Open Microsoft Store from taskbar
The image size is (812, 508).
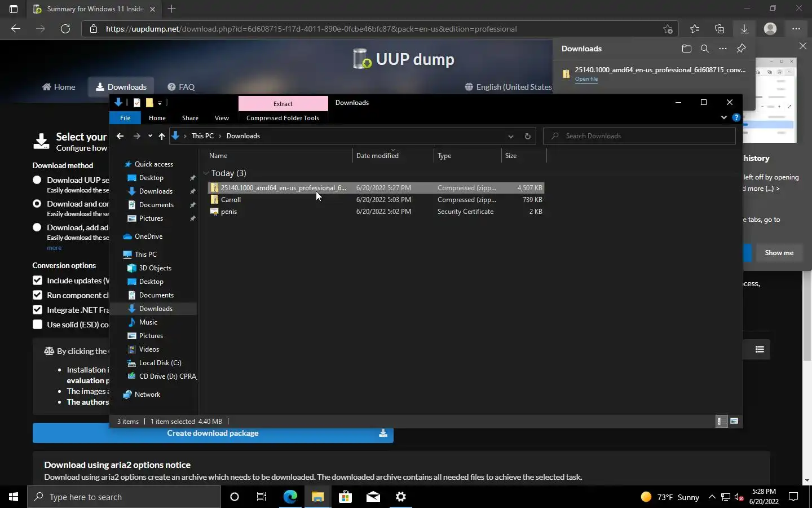click(x=345, y=497)
